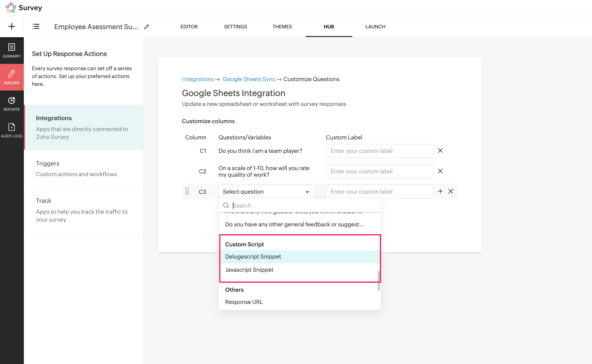Image resolution: width=592 pixels, height=364 pixels.
Task: Go back via Integrations breadcrumb link
Action: pos(198,79)
